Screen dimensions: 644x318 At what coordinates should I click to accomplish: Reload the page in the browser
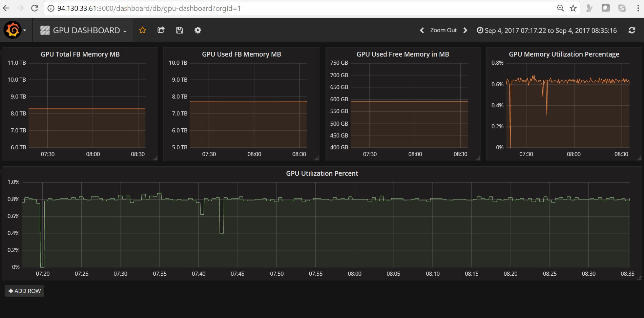[x=34, y=8]
